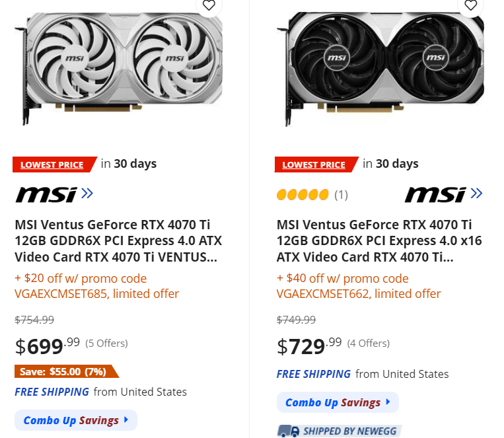Add the black MSI Ventus card to wishlist
This screenshot has width=504, height=438.
(x=470, y=6)
